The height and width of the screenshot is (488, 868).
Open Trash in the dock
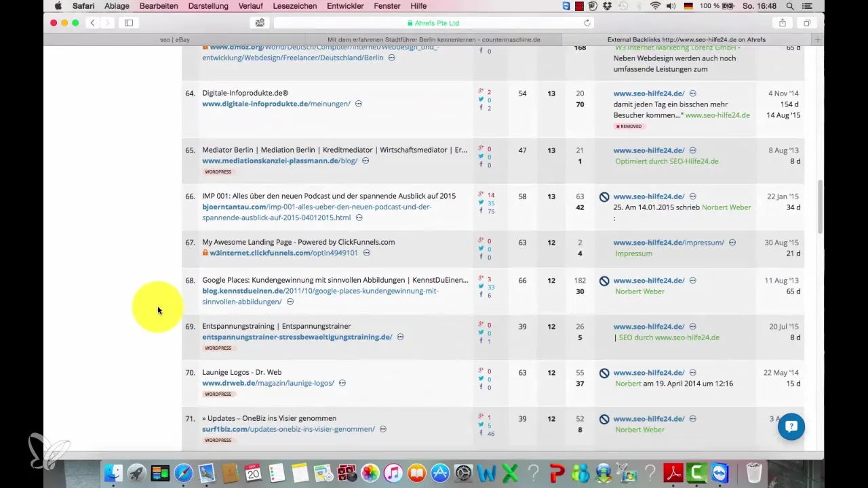click(753, 472)
